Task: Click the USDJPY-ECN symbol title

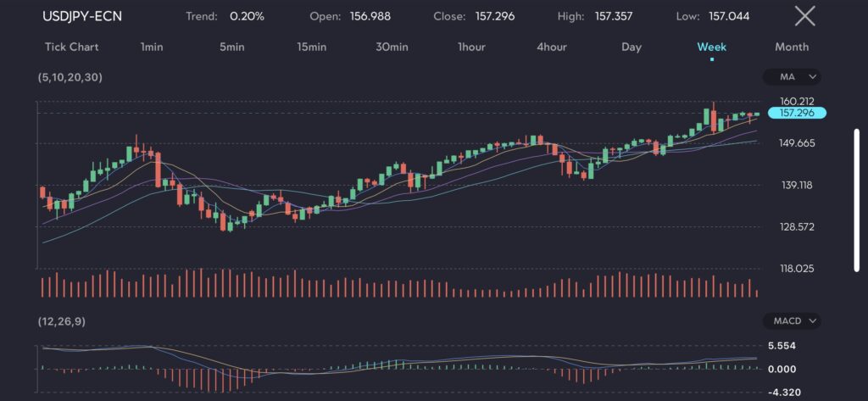Action: pos(82,16)
